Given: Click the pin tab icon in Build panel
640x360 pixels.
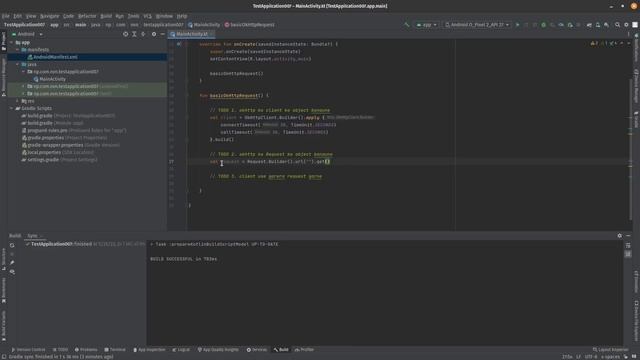Looking at the screenshot, I should pos(12,262).
